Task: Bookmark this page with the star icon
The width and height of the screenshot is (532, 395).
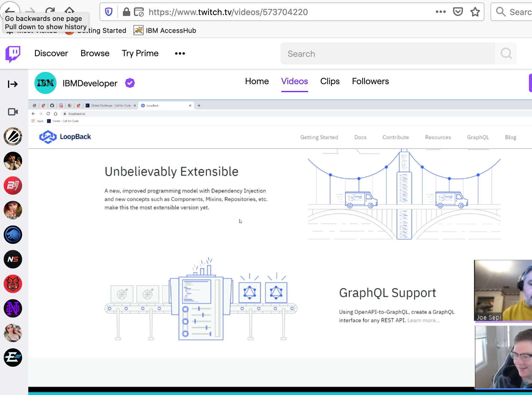Action: [475, 12]
